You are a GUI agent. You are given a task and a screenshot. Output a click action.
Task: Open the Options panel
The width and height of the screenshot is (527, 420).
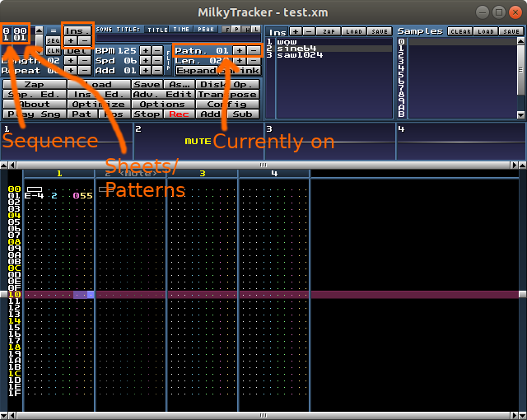163,105
